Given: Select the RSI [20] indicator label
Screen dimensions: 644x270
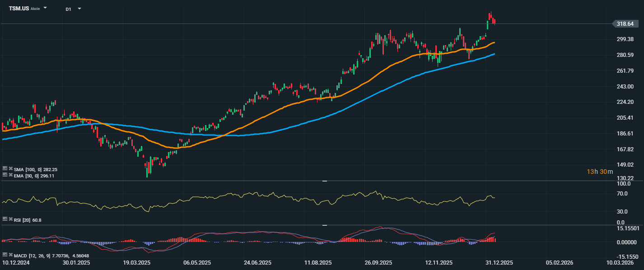Looking at the screenshot, I should (23, 219).
